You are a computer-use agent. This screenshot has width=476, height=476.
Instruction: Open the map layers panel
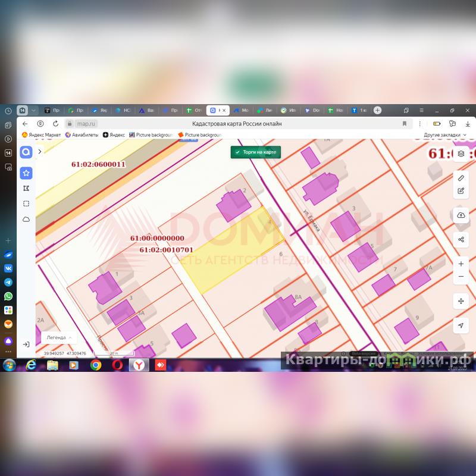pyautogui.click(x=461, y=154)
